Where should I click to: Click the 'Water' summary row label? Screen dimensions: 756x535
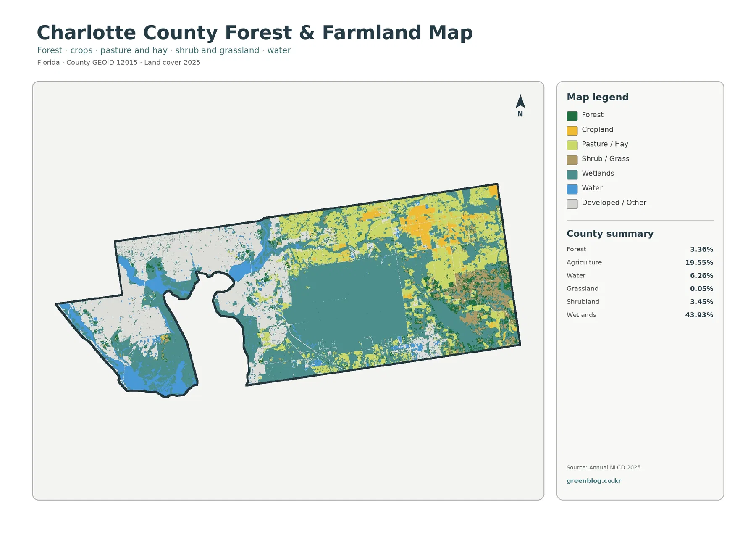tap(576, 276)
